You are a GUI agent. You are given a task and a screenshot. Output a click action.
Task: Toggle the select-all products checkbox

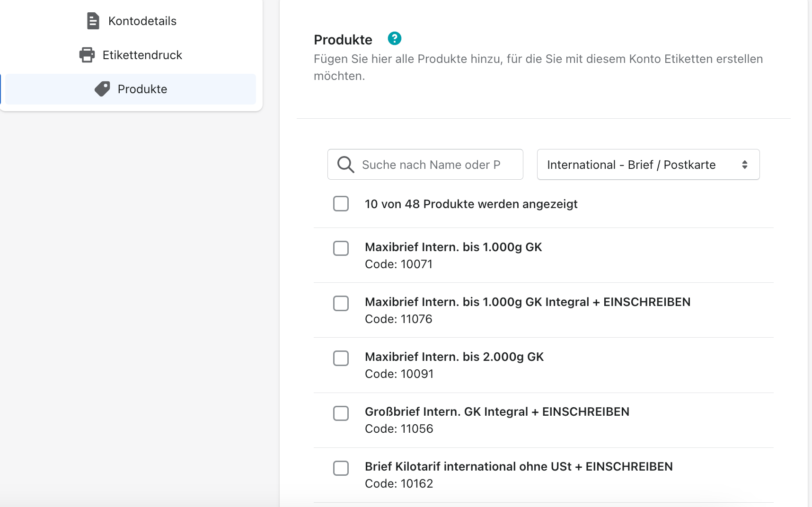click(x=341, y=204)
